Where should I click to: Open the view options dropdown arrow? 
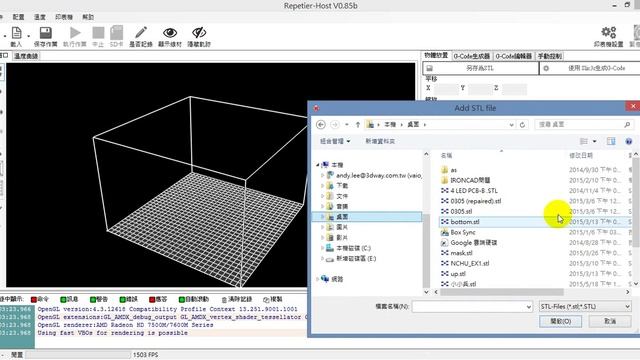(594, 141)
